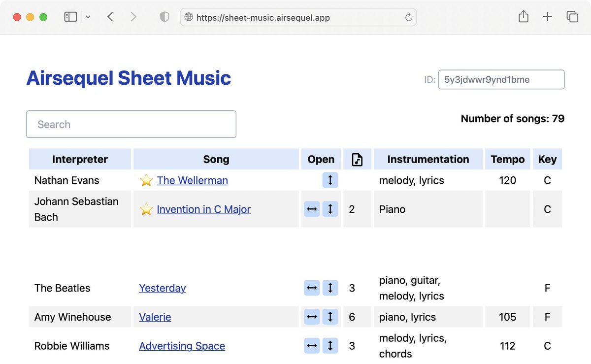
Task: Click the tempo value 112
Action: click(x=508, y=346)
